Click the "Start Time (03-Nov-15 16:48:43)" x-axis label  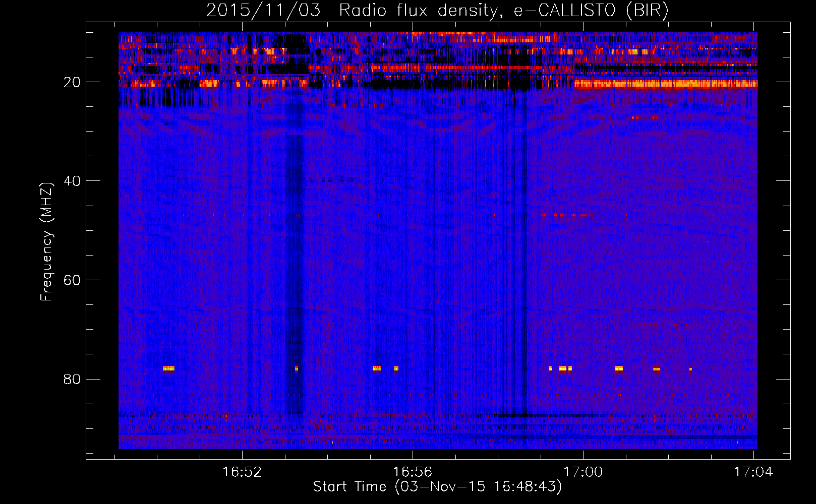[x=437, y=487]
